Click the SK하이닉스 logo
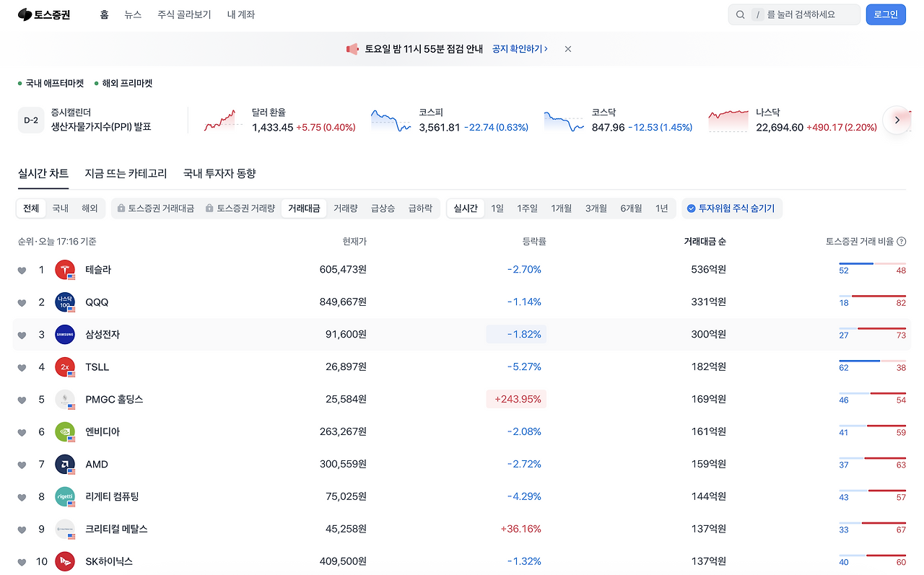This screenshot has height=575, width=924. (x=65, y=561)
